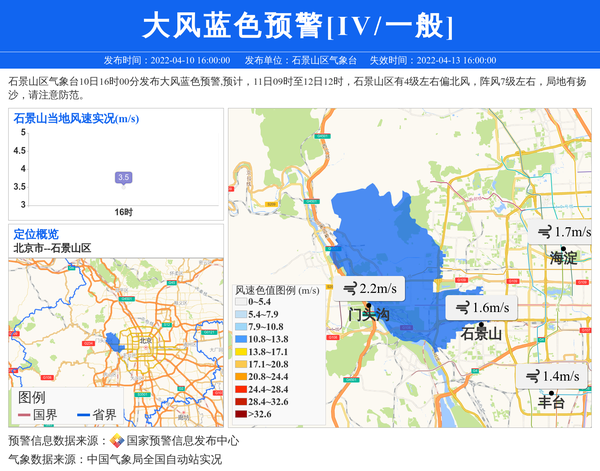This screenshot has height=471, width=600.
Task: Click the wind icon beside 2.2m/s
Action: coord(350,289)
